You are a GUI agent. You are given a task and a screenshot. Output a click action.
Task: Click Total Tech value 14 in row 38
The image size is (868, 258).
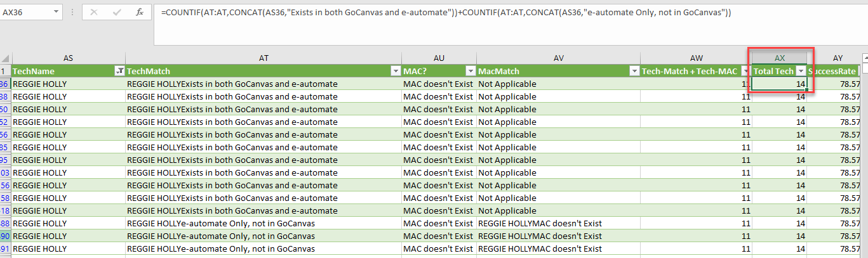[780, 96]
